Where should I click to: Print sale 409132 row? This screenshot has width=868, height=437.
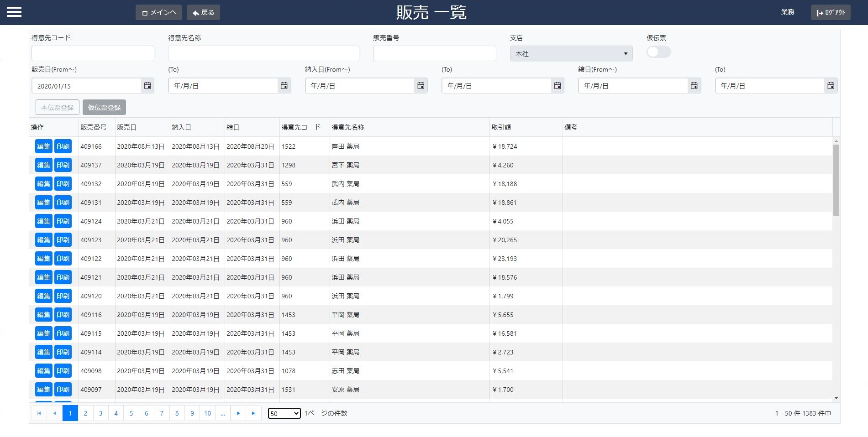63,184
